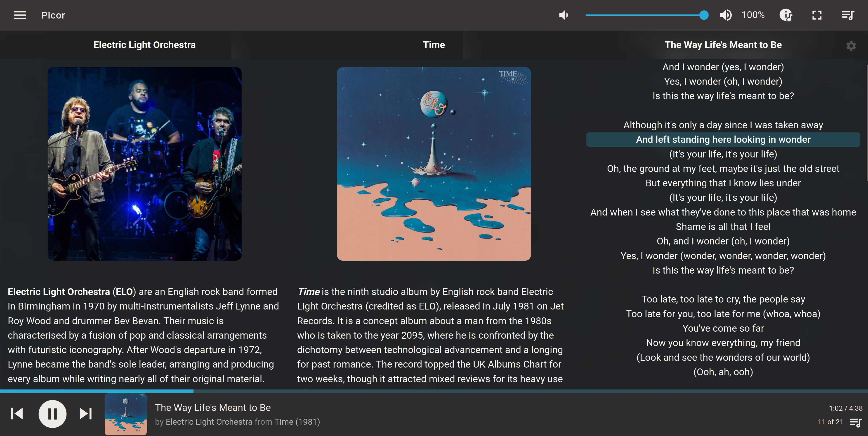Skip to the previous track

click(x=17, y=414)
